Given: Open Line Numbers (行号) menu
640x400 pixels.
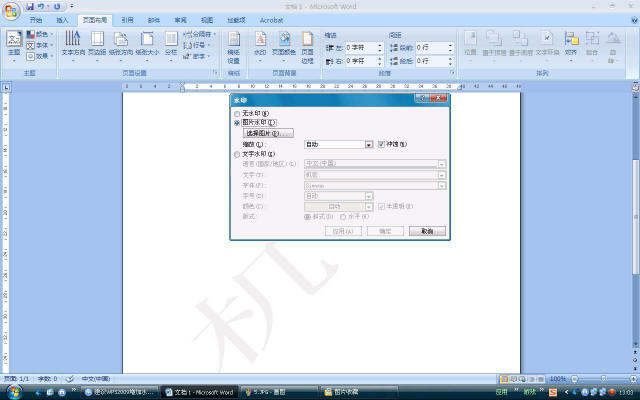Looking at the screenshot, I should (197, 45).
